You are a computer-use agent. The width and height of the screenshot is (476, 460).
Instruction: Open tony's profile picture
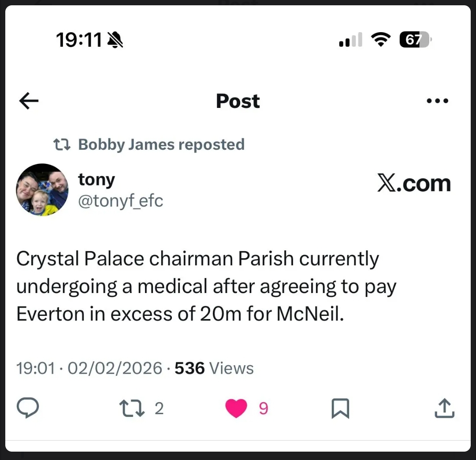point(42,190)
